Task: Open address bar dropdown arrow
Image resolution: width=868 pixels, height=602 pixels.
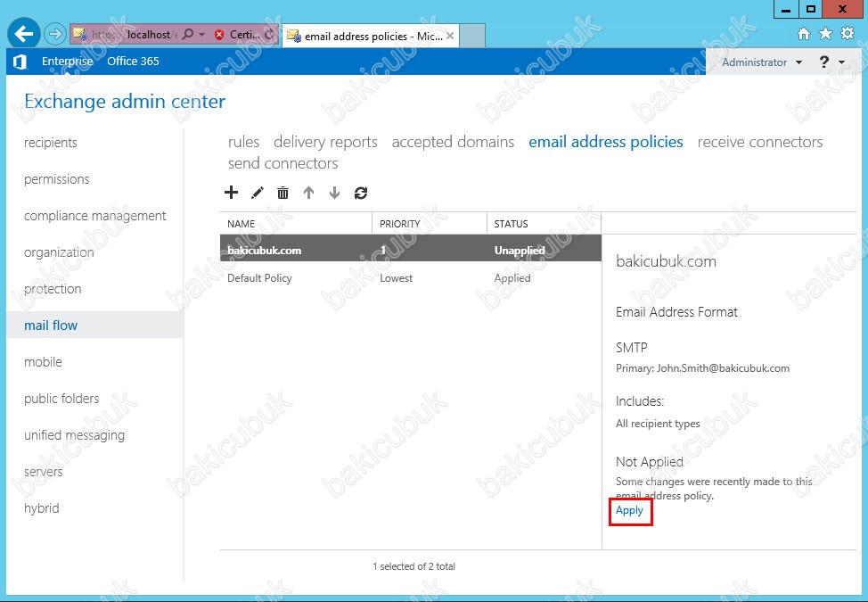Action: point(202,35)
